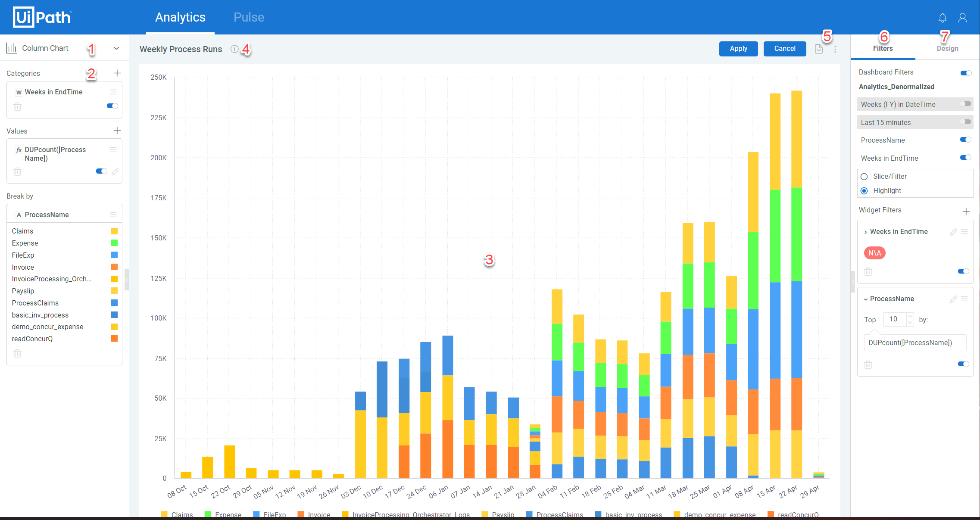The image size is (980, 520).
Task: Delete the ProcessName break-by field via trash icon
Action: [17, 353]
